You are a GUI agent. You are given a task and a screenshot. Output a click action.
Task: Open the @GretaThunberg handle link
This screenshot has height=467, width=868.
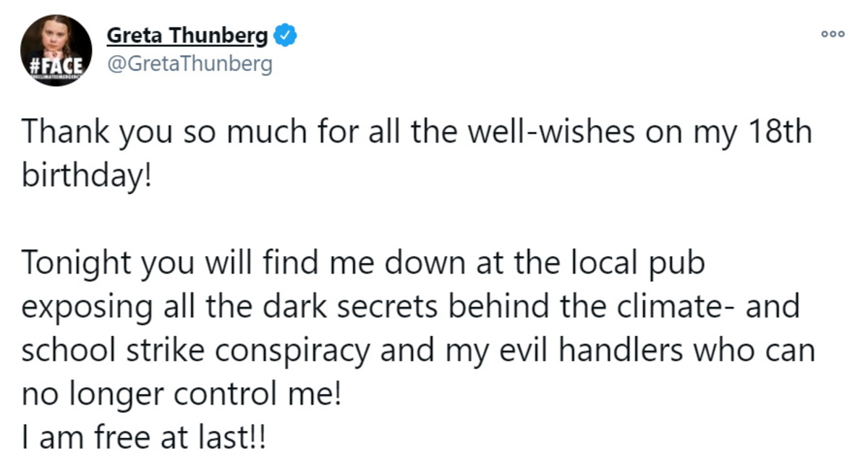click(x=190, y=64)
